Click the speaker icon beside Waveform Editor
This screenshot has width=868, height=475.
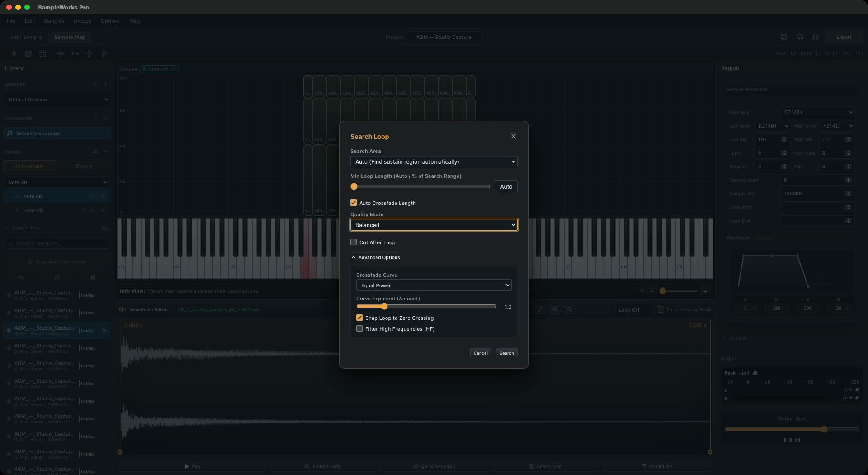(x=122, y=309)
